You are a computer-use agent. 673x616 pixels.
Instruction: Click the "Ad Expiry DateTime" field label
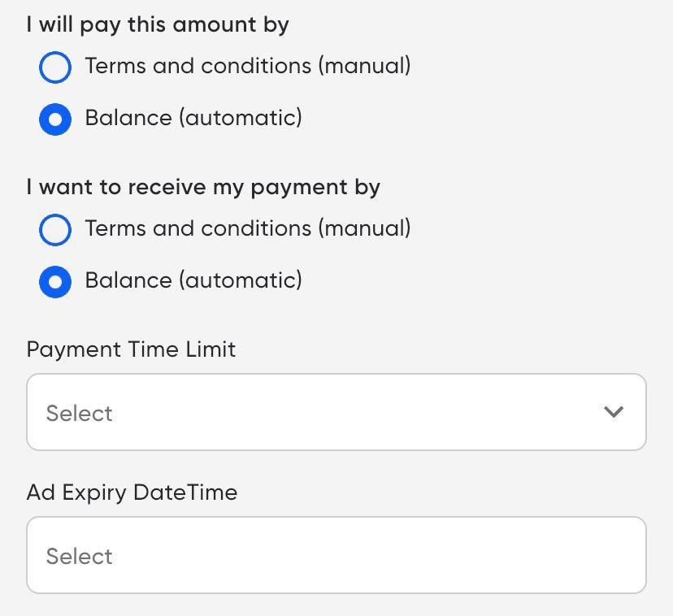[x=132, y=492]
